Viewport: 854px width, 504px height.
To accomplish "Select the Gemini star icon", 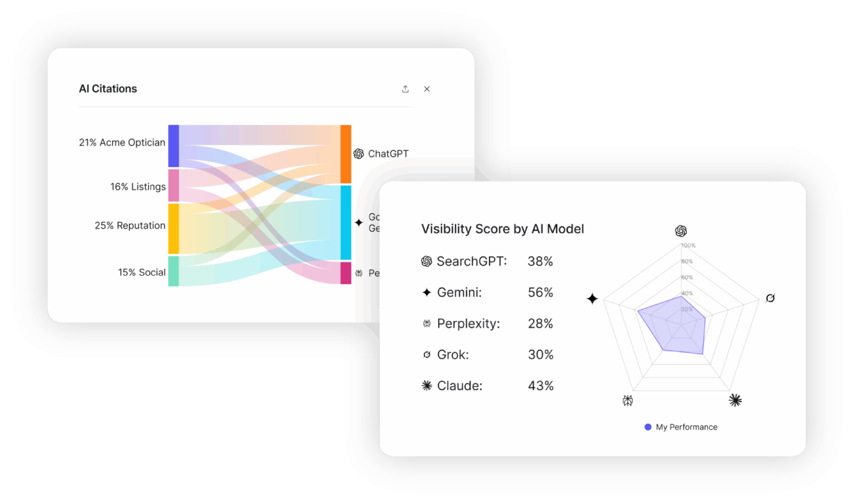I will coord(427,292).
